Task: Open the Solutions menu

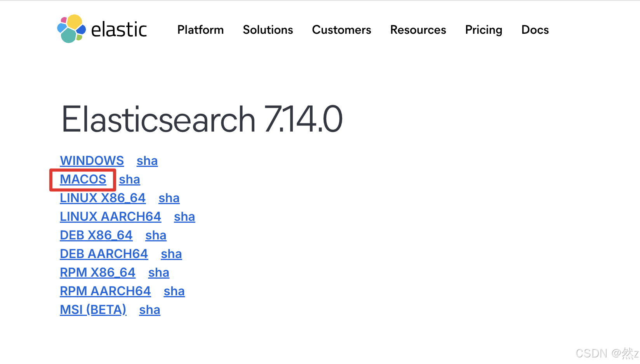Action: pyautogui.click(x=268, y=30)
